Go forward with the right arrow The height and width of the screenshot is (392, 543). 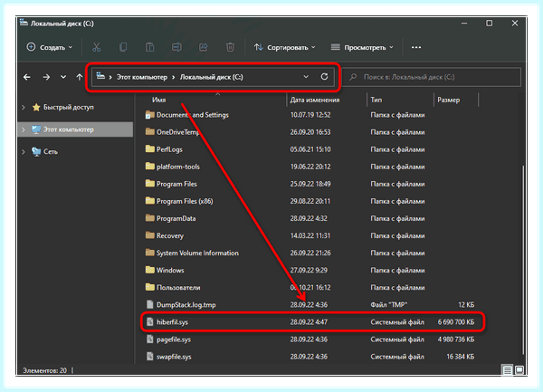[46, 77]
